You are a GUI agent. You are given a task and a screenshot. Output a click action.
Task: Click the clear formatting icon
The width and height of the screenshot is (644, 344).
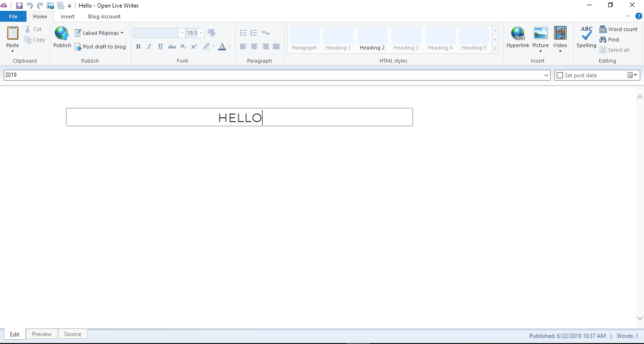pyautogui.click(x=211, y=33)
